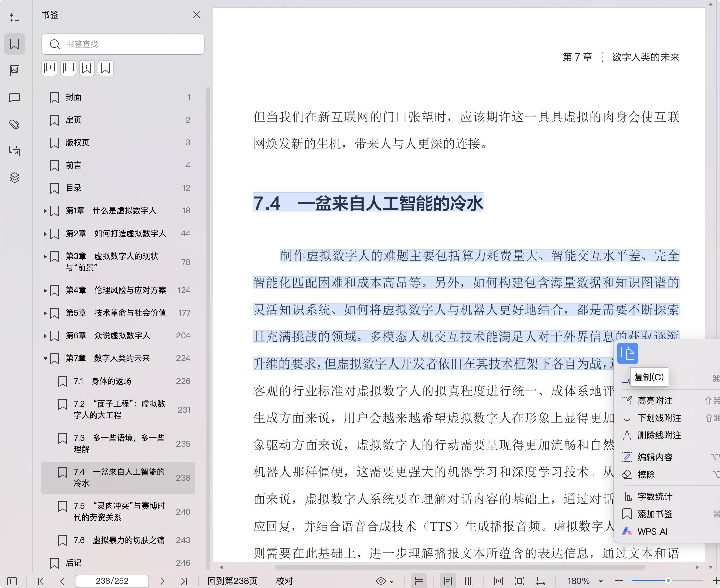Viewport: 720px width, 588px height.
Task: Click the horizontal scrollbar under the page
Action: coord(460,567)
